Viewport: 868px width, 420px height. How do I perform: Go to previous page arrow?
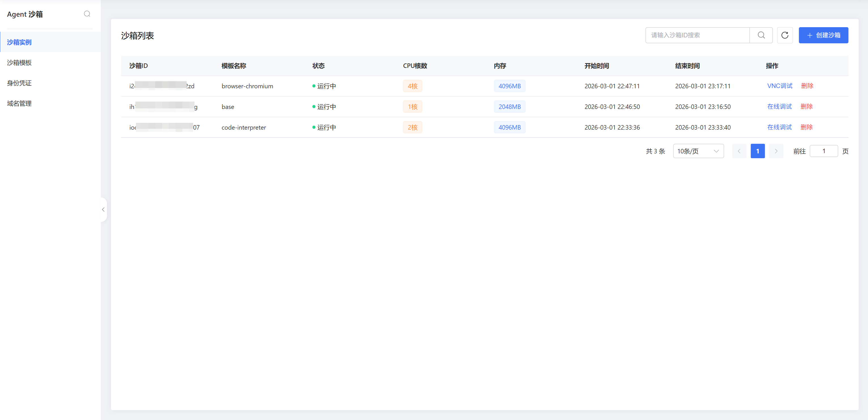[739, 151]
